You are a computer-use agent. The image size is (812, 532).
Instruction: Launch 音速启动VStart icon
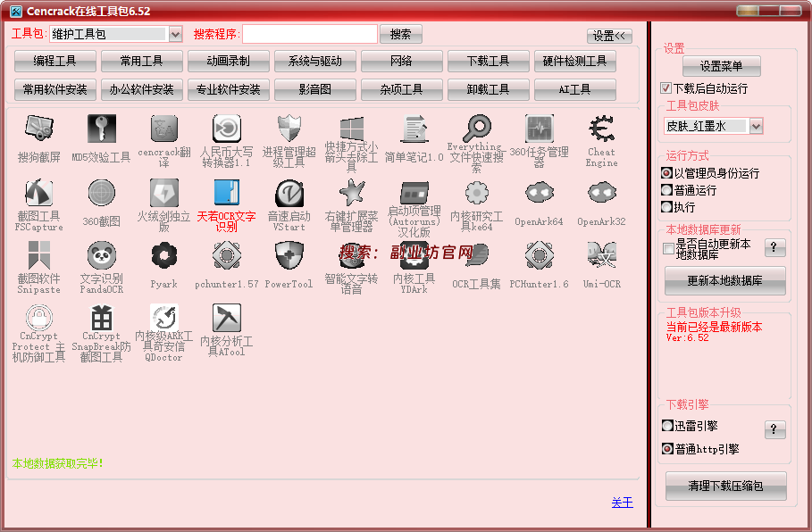pos(289,193)
